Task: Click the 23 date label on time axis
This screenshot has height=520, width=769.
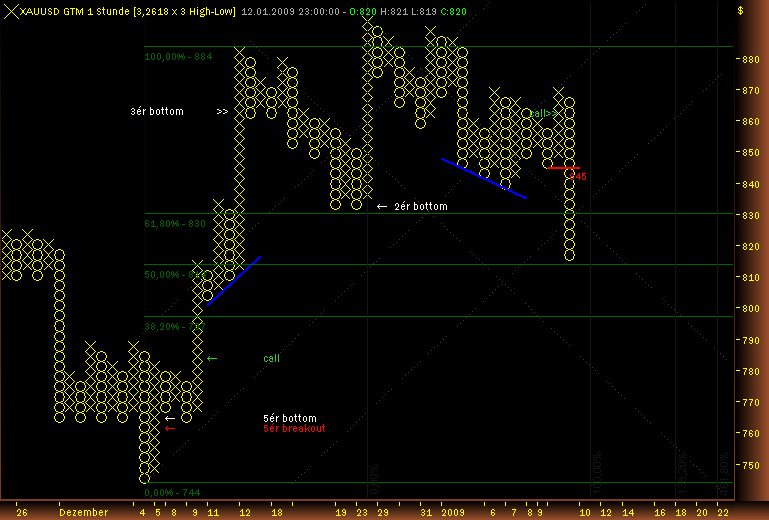Action: 362,513
